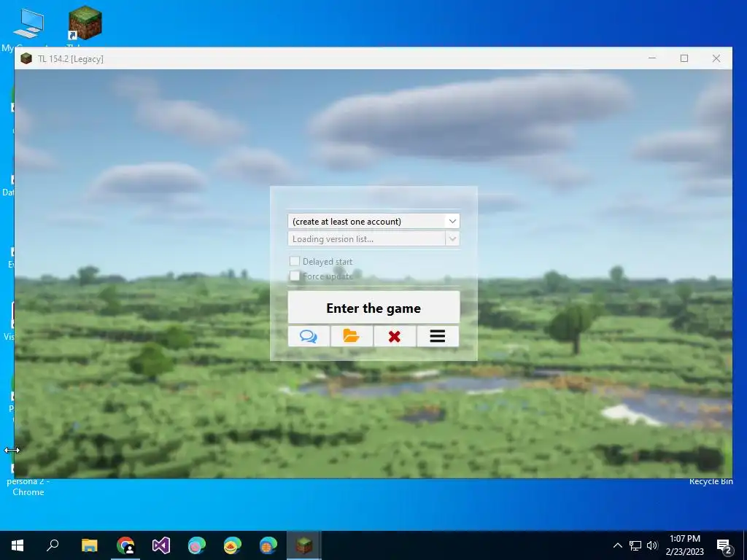Click the TL launcher title bar icon
The image size is (747, 560).
[26, 58]
